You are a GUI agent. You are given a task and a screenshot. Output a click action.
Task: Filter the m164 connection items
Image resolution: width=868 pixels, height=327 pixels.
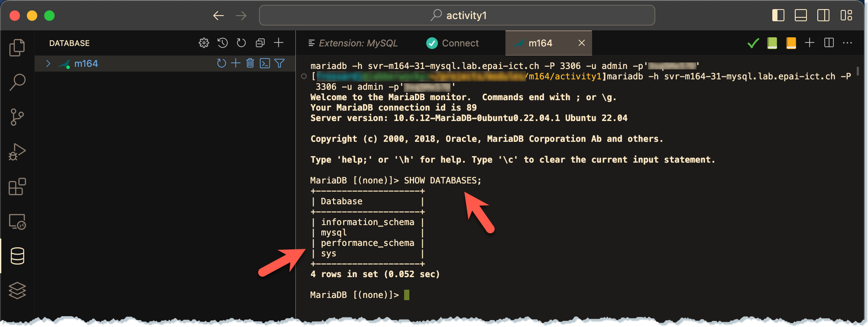point(279,63)
